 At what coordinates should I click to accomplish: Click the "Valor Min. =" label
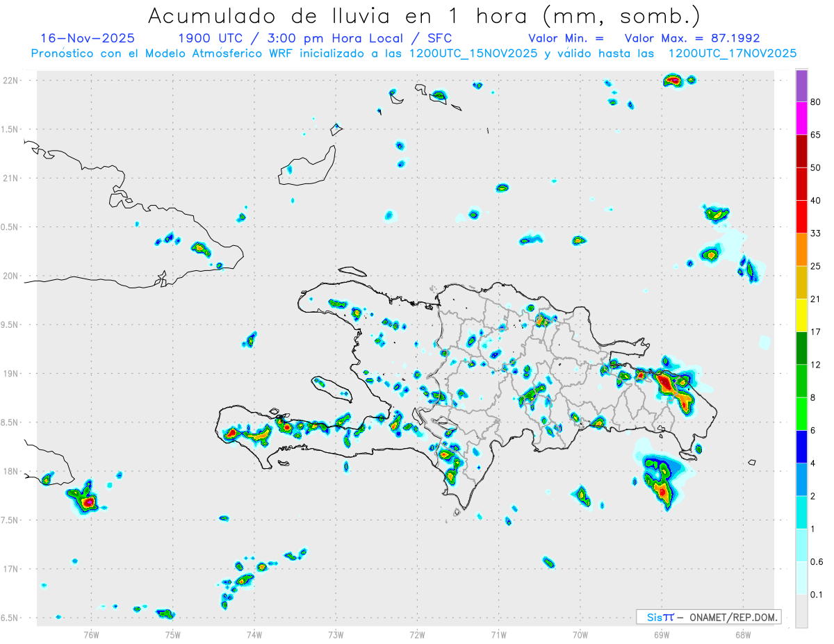tap(566, 38)
